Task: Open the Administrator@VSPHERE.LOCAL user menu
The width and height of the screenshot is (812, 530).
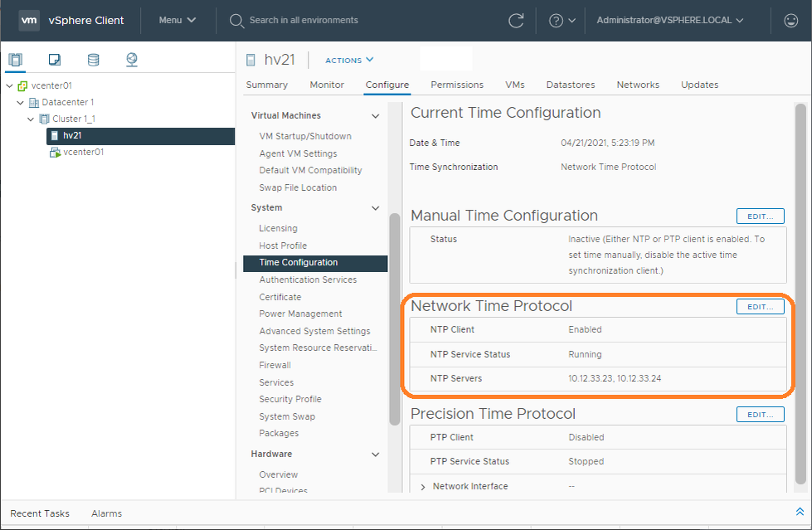Action: click(x=669, y=20)
